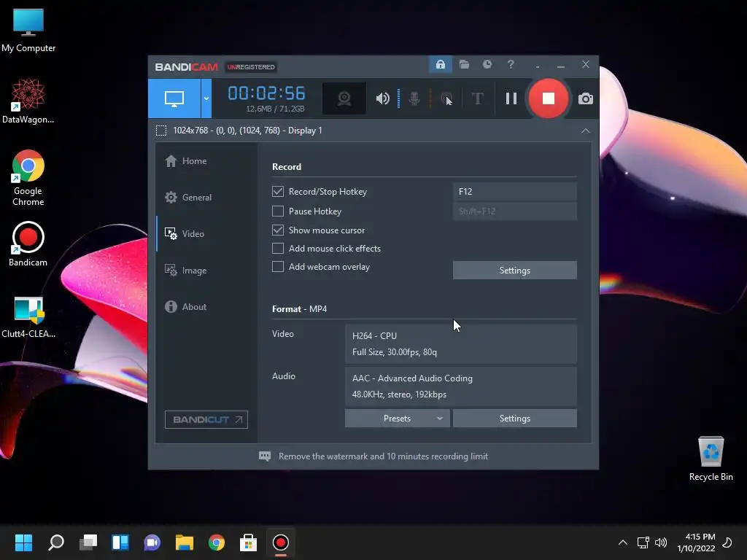
Task: Select screen recording mode monitor icon
Action: click(x=174, y=98)
